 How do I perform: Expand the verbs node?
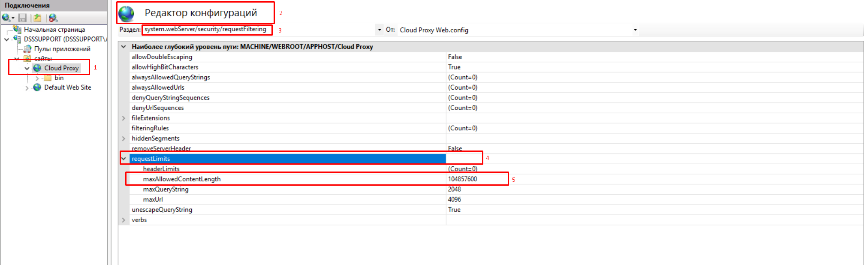click(124, 220)
